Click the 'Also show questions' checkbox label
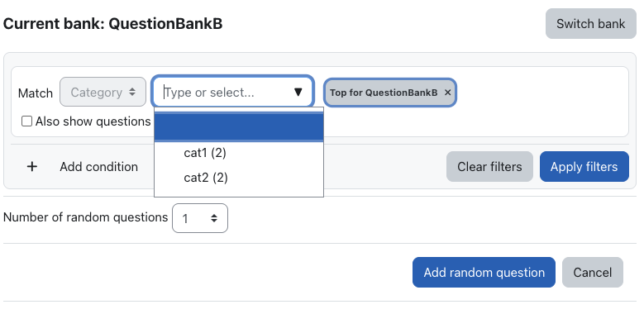 pos(93,121)
